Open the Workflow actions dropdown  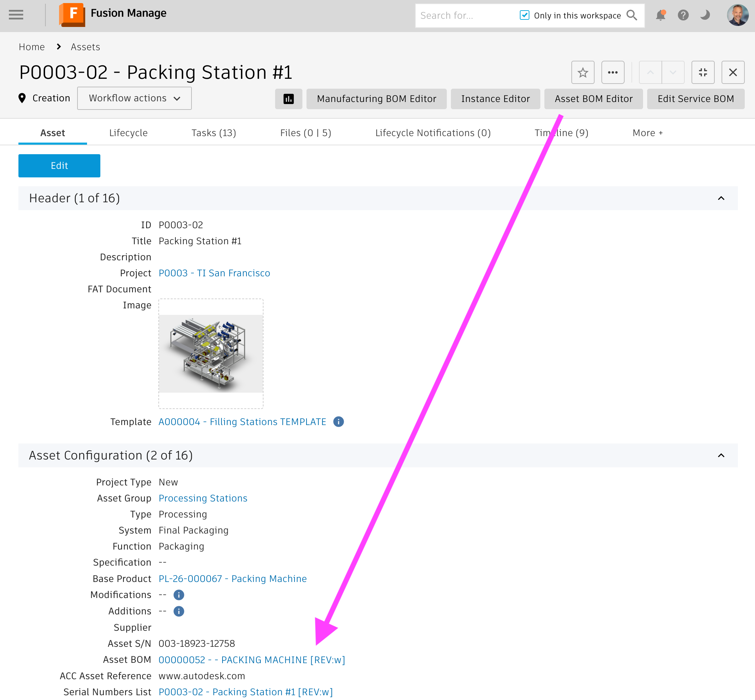click(x=134, y=99)
